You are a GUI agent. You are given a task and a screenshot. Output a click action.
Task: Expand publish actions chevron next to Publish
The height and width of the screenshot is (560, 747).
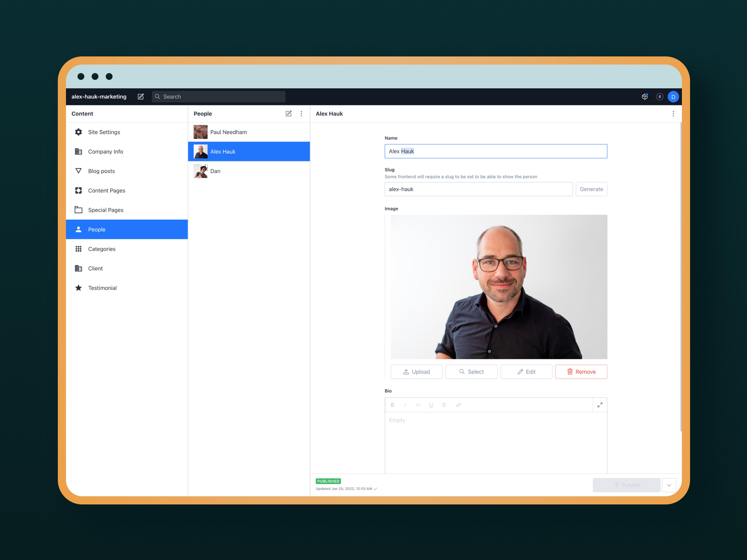(x=669, y=485)
